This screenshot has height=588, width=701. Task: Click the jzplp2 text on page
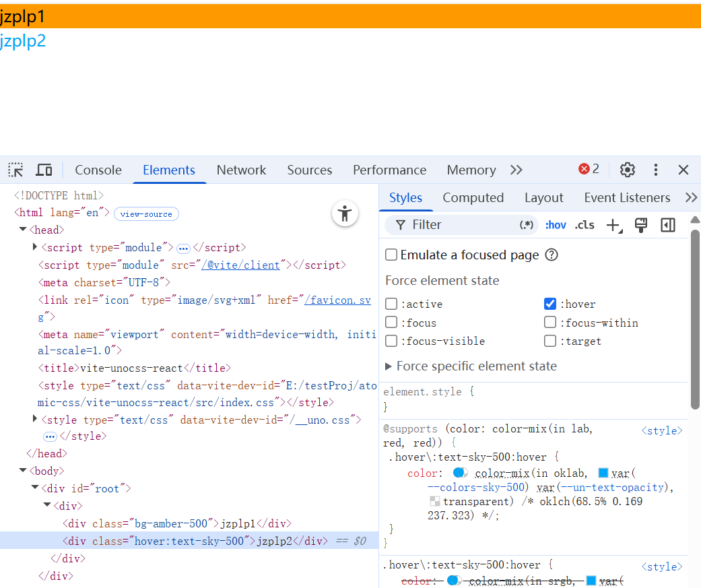[23, 40]
